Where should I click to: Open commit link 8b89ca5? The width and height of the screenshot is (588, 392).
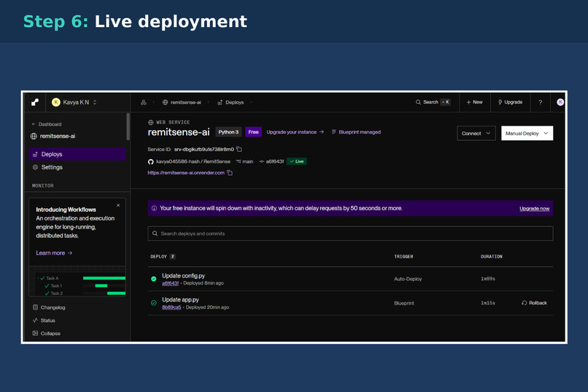(x=171, y=307)
